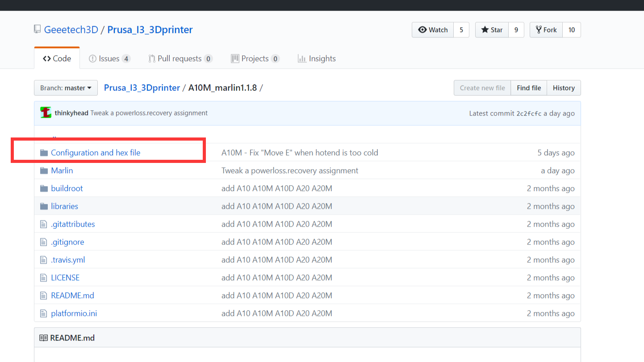Open the Insights tab

(317, 58)
